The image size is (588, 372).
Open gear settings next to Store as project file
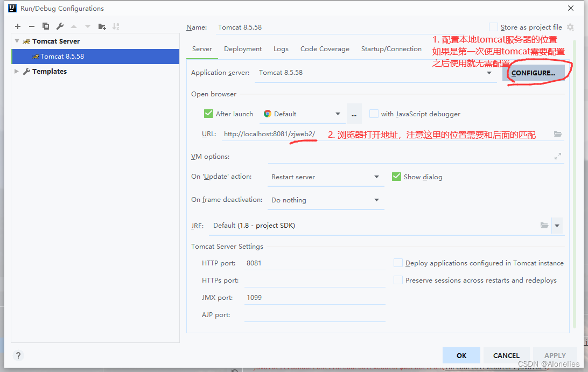[570, 27]
